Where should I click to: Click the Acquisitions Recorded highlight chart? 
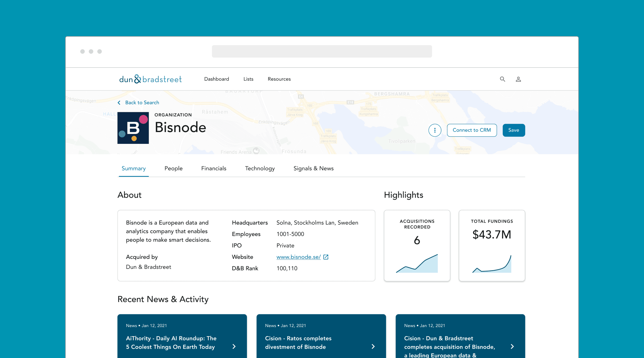(x=417, y=265)
